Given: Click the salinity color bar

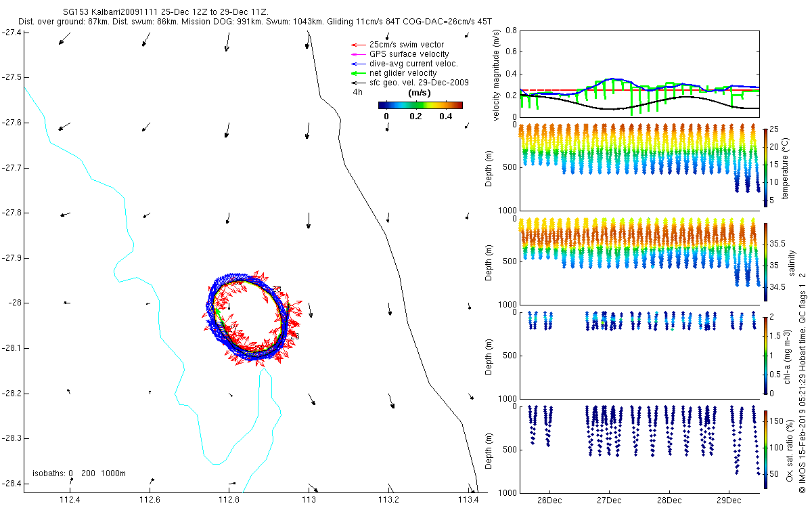Looking at the screenshot, I should (765, 261).
